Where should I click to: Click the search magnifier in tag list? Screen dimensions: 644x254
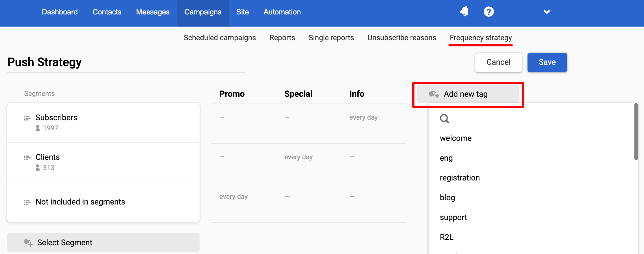click(444, 119)
